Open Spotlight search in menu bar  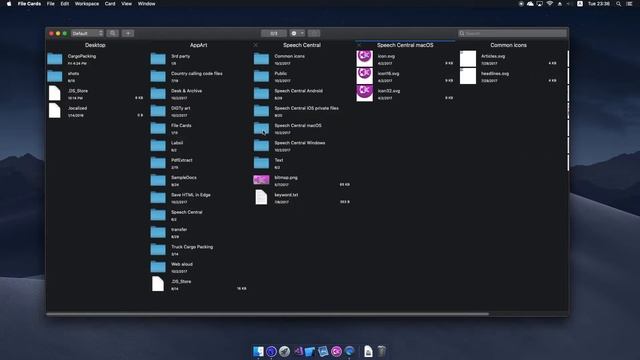coord(618,4)
